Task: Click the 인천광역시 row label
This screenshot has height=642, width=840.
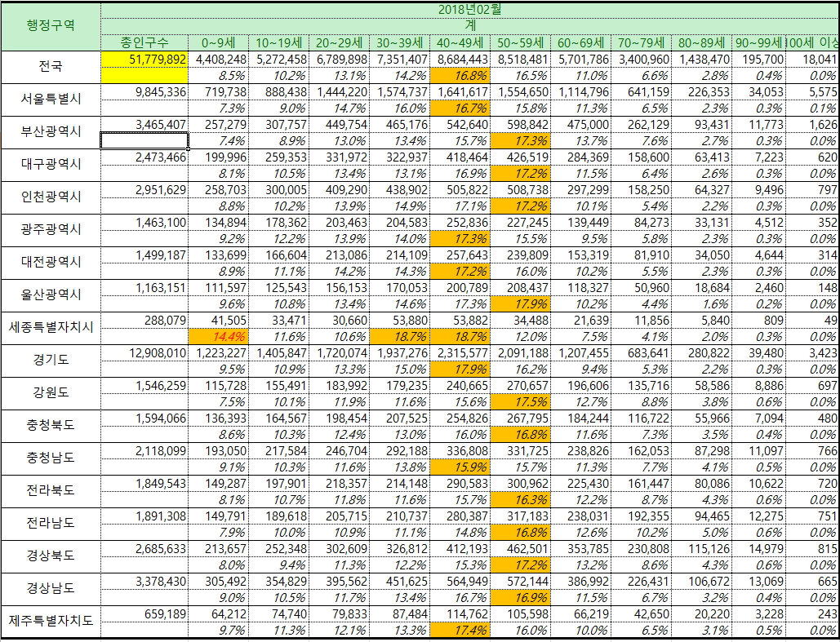Action: [51, 197]
